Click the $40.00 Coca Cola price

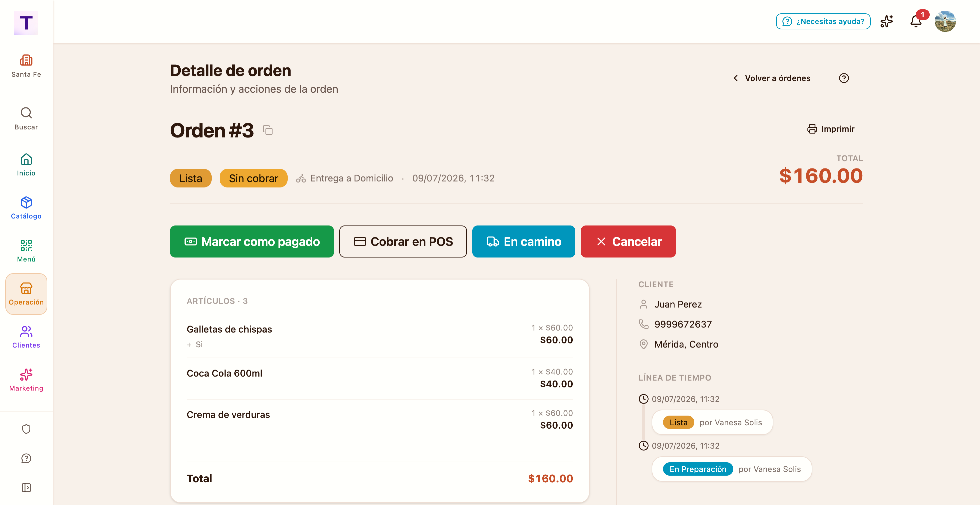[556, 384]
